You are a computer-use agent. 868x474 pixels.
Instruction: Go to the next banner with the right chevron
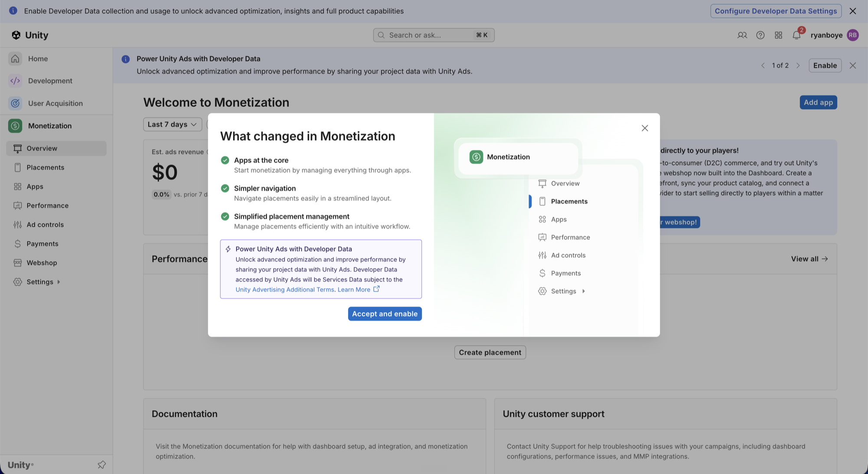click(x=798, y=65)
